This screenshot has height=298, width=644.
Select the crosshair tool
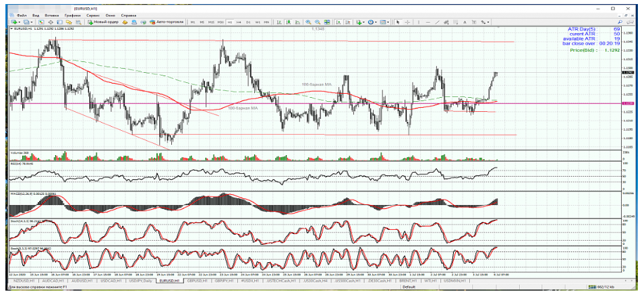[407, 22]
